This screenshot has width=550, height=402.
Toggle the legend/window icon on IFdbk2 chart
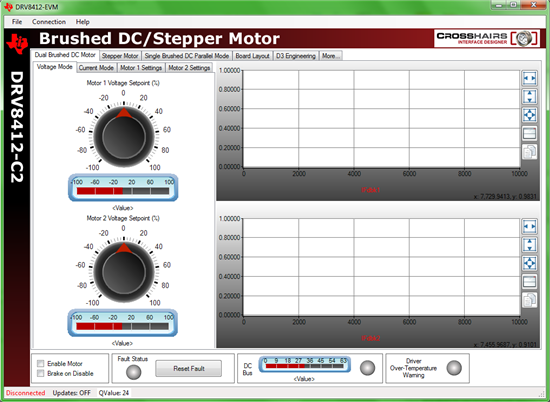(x=529, y=281)
